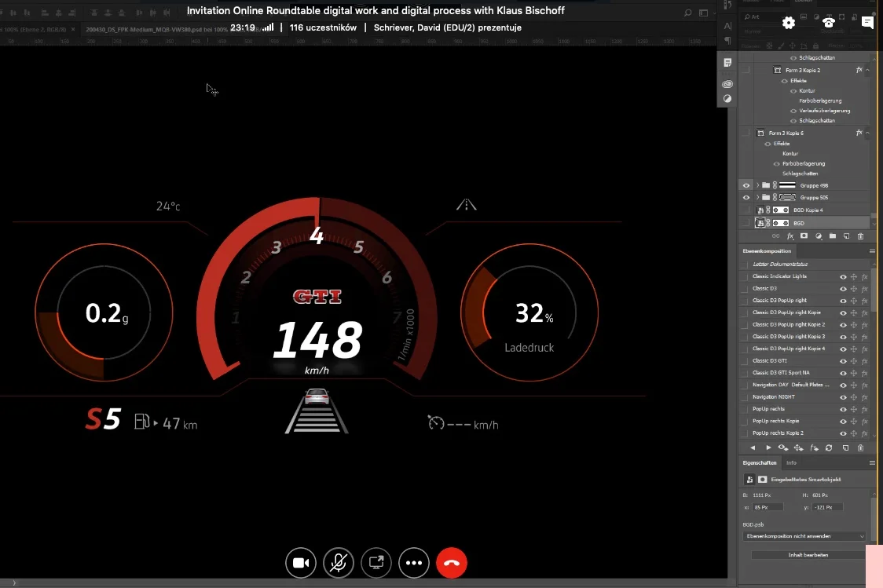Image resolution: width=883 pixels, height=588 pixels.
Task: Update appearances of selected layer comps icon
Action: [x=814, y=448]
